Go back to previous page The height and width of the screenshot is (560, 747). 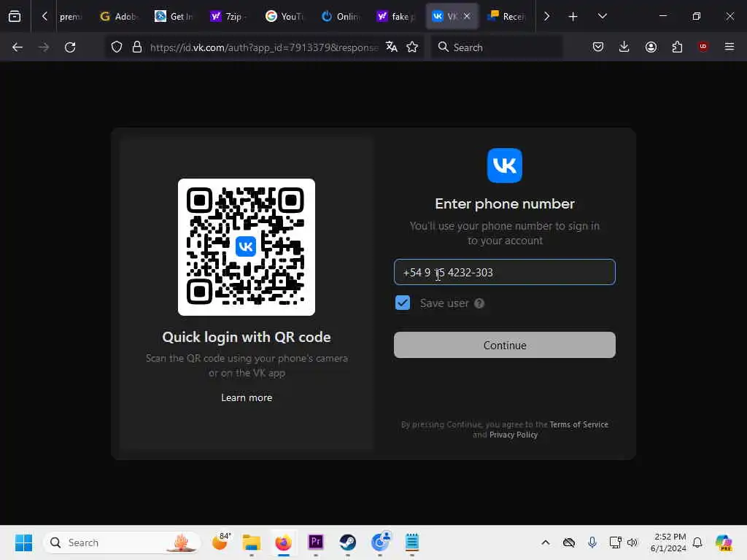pos(18,47)
